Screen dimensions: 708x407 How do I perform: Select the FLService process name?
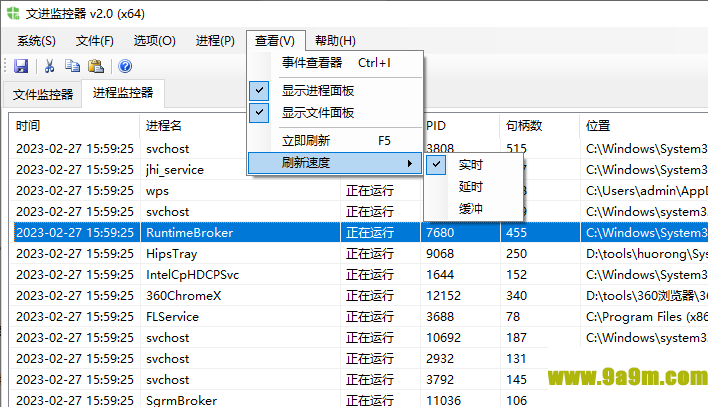click(172, 317)
